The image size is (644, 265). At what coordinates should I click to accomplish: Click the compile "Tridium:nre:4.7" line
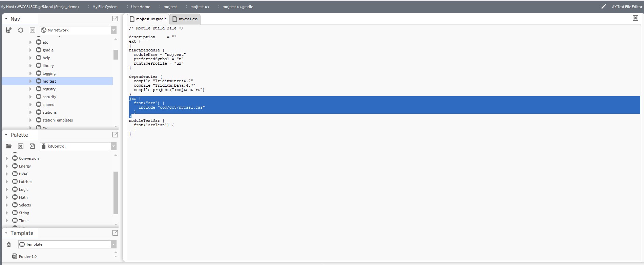click(163, 81)
